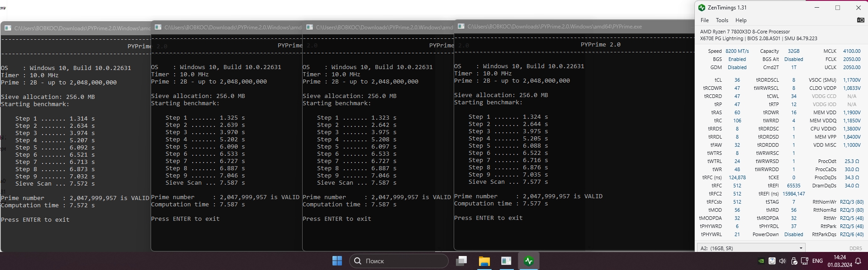Click the FCLK value 2050.00
The image size is (868, 270).
[852, 59]
